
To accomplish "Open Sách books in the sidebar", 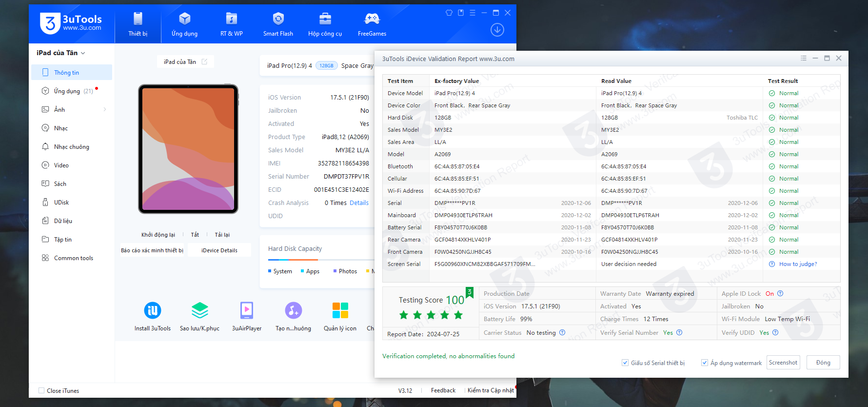I will 72,183.
